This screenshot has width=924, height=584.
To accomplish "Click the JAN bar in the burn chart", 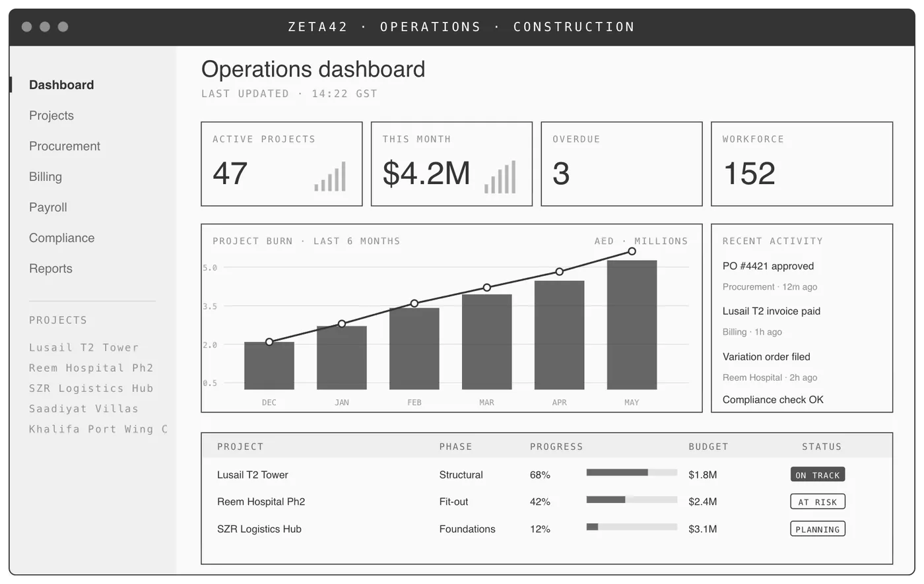I will click(x=342, y=358).
